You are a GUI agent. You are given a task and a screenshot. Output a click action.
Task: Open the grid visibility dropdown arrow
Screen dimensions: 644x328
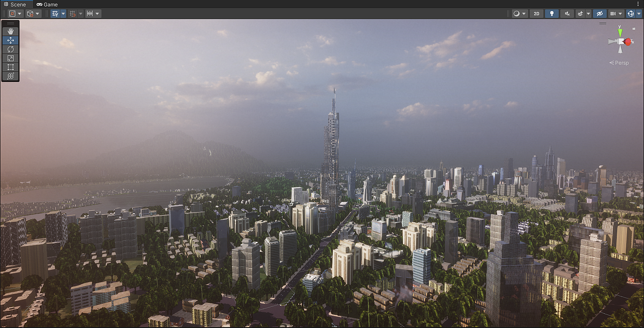coord(63,14)
